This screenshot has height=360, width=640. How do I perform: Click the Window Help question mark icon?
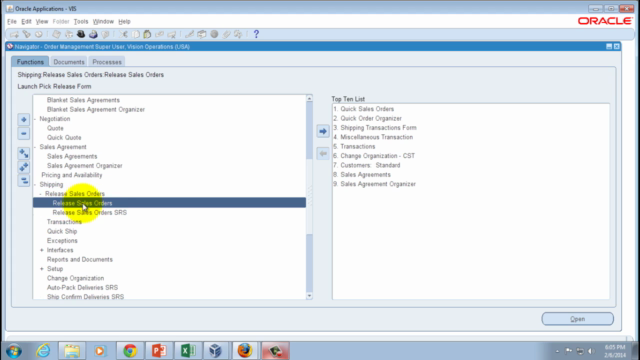tap(256, 34)
